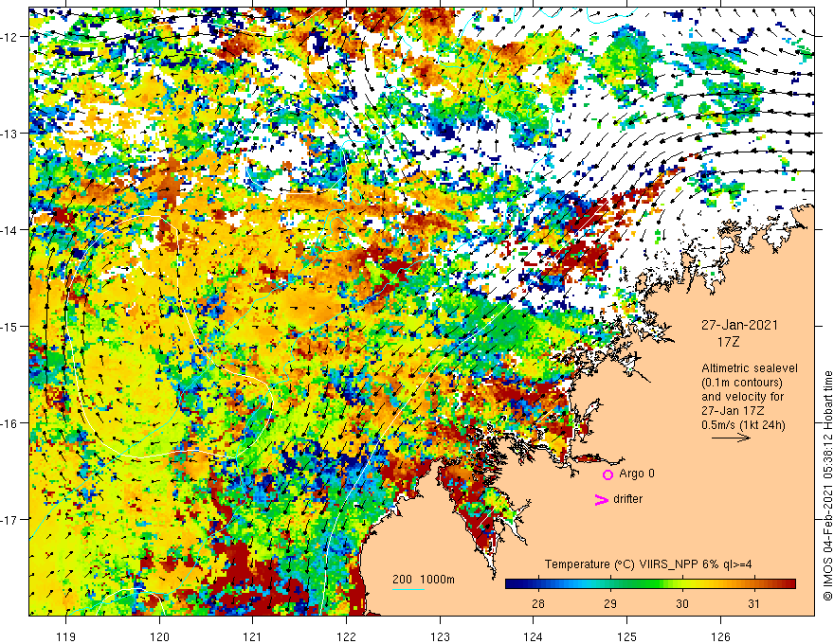Screen dimensions: 834x644
Task: Click the longitude axis label '122'
Action: click(346, 636)
